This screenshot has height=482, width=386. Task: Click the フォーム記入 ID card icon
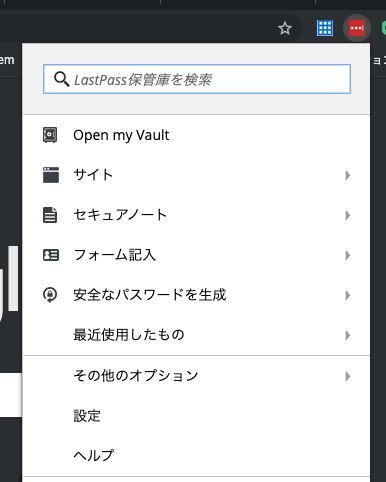point(51,255)
